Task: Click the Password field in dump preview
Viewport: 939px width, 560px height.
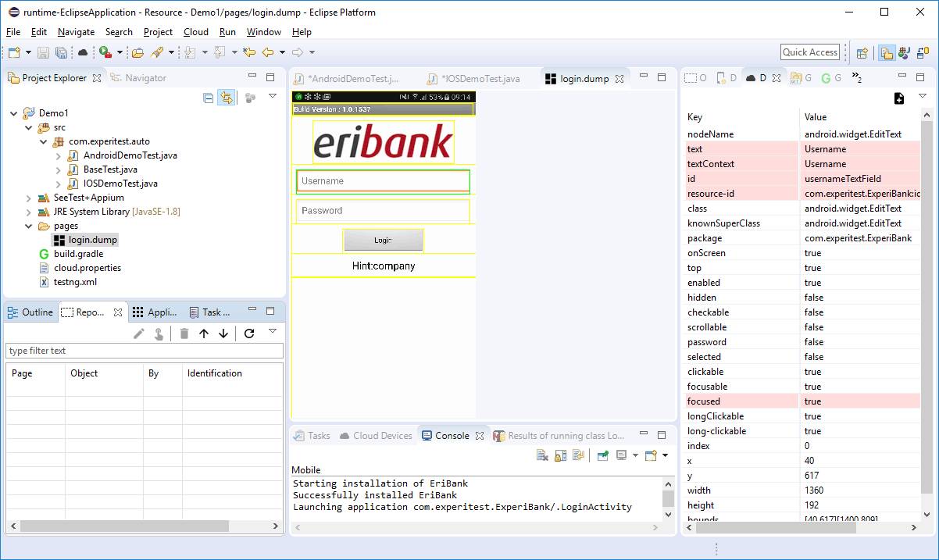Action: [383, 211]
